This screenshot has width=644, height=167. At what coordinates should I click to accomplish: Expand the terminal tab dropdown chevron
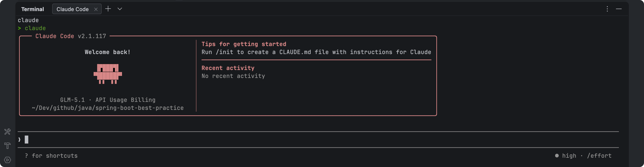coord(120,9)
